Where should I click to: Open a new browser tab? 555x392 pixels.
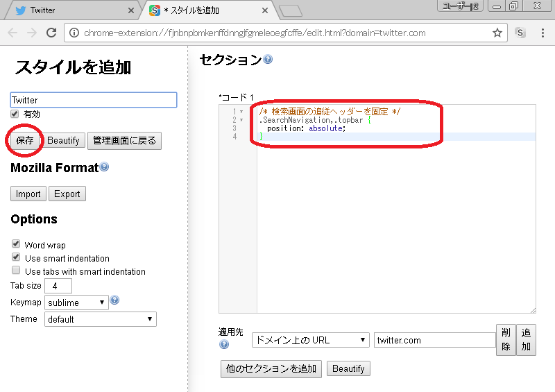point(291,11)
